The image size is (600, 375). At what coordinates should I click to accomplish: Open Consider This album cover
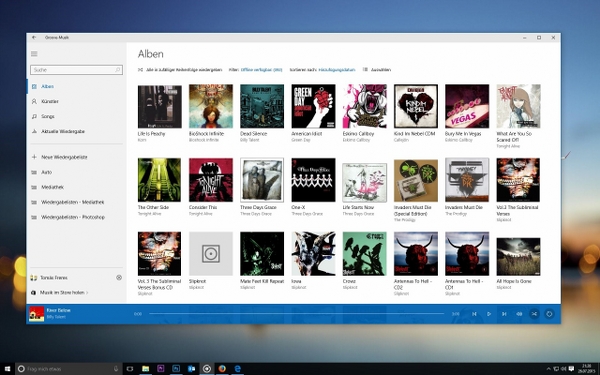coord(211,180)
